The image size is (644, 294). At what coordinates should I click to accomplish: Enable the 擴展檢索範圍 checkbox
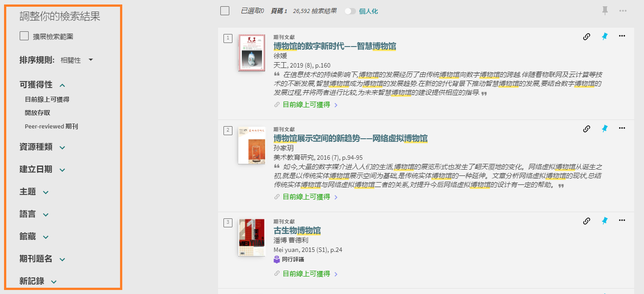tap(24, 36)
